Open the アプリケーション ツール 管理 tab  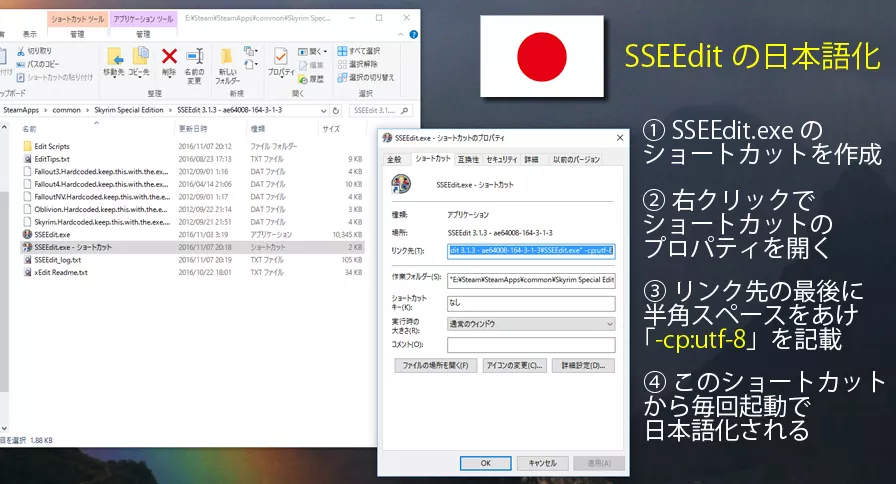[x=143, y=34]
